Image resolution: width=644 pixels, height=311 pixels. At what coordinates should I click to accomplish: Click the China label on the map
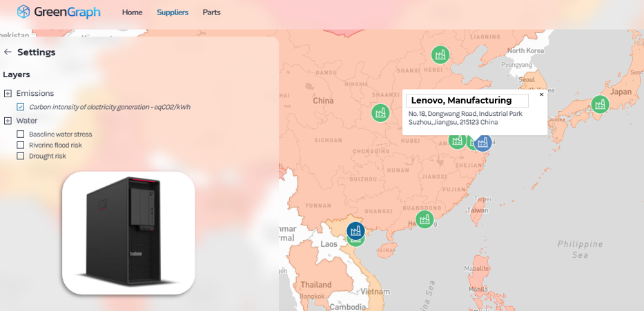(323, 101)
